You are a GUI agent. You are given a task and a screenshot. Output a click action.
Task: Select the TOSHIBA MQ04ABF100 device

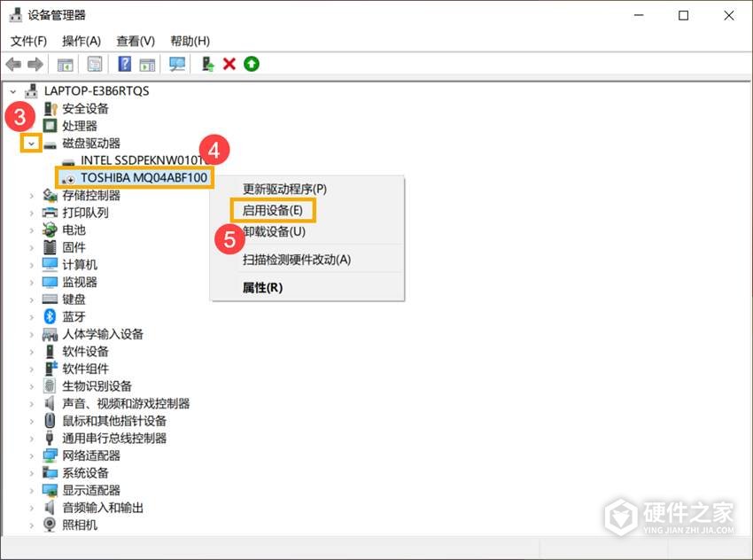point(144,178)
